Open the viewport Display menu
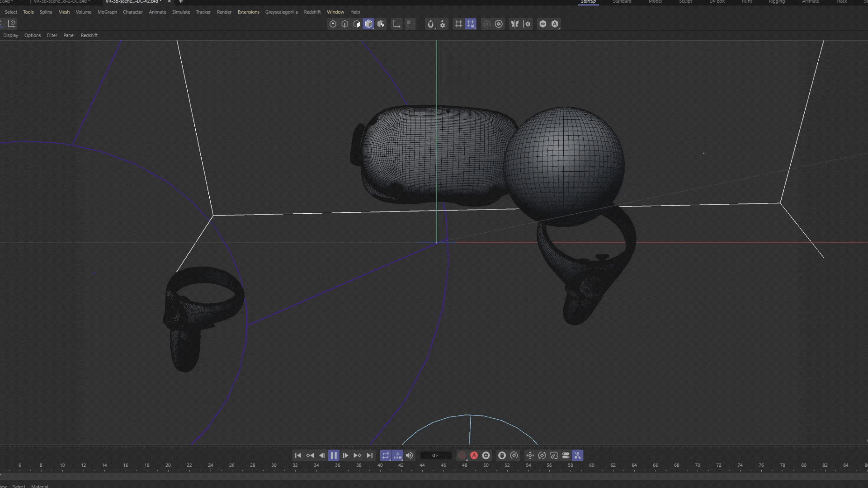Viewport: 868px width, 488px height. [x=11, y=35]
